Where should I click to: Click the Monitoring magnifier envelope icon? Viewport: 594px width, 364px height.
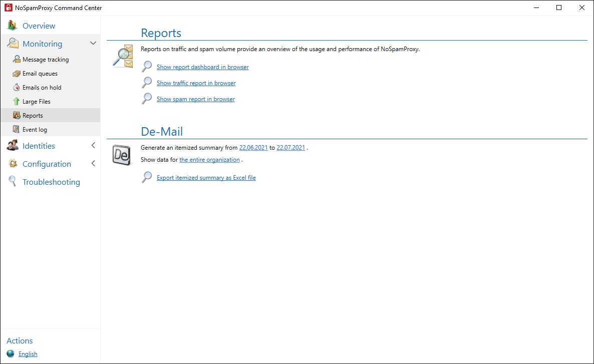click(13, 43)
